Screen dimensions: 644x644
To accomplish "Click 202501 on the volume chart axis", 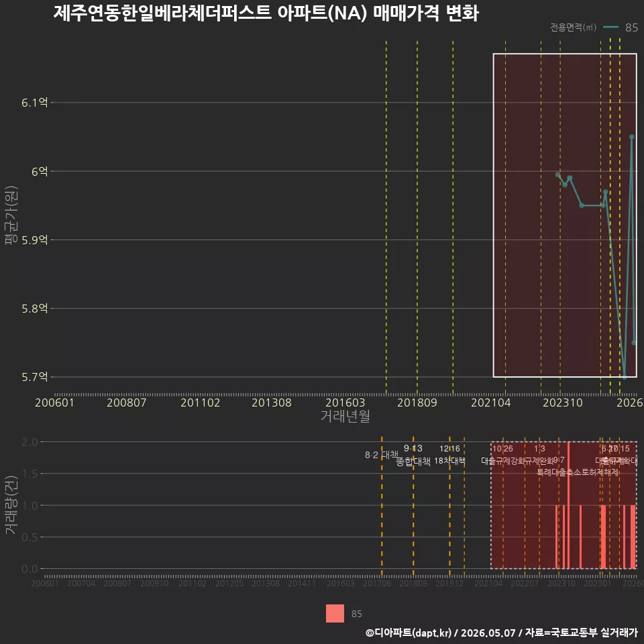I will click(598, 583).
